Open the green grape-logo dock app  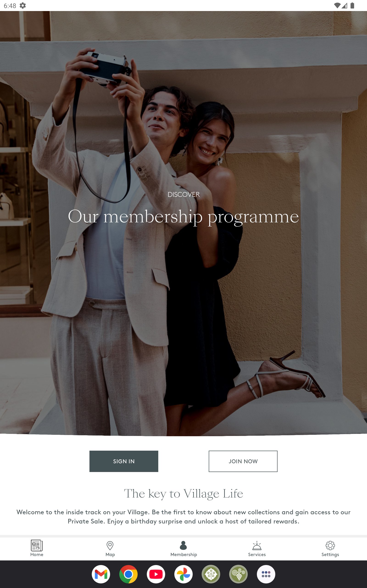[239, 574]
